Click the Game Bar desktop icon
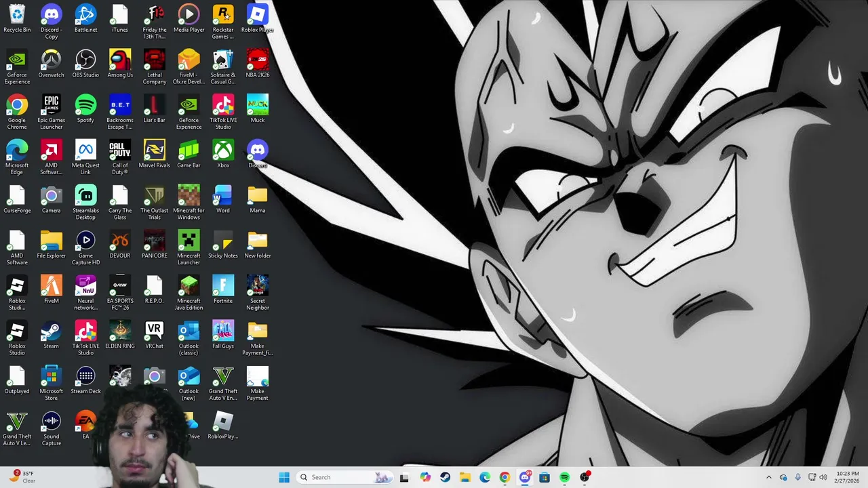This screenshot has width=868, height=488. [189, 155]
